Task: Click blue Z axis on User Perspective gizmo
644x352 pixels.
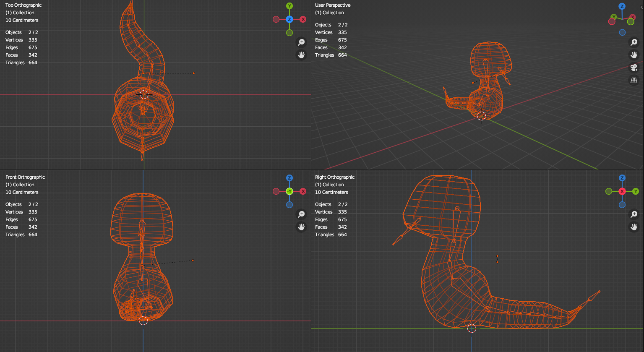Action: point(622,6)
